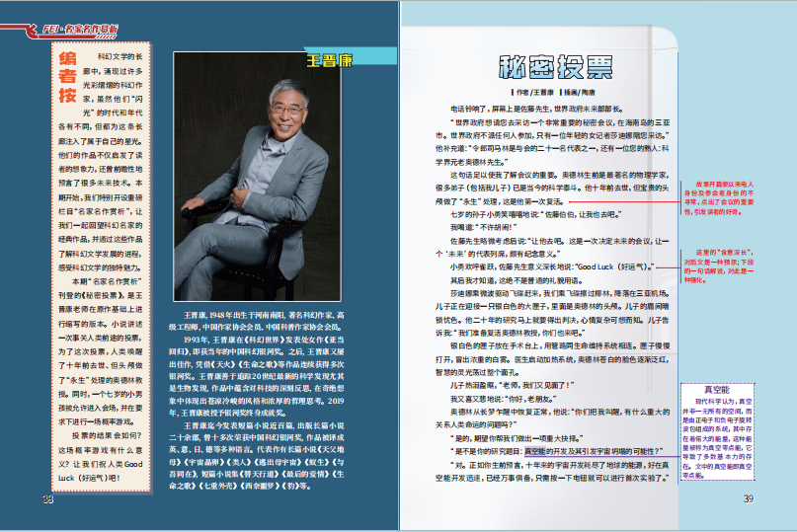Click the line starting "儿子热泪盈眶"
The height and width of the screenshot is (532, 797).
pyautogui.click(x=512, y=385)
